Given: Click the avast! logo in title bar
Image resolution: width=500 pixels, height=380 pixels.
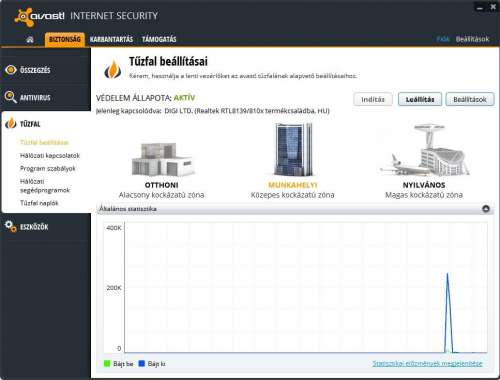Looking at the screenshot, I should click(x=39, y=16).
